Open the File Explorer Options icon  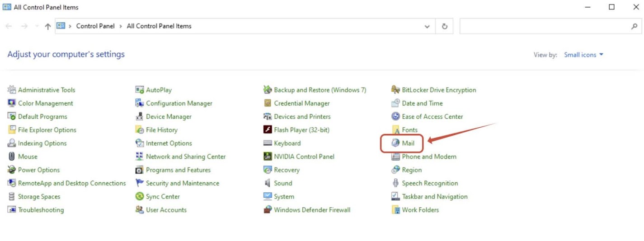point(12,130)
